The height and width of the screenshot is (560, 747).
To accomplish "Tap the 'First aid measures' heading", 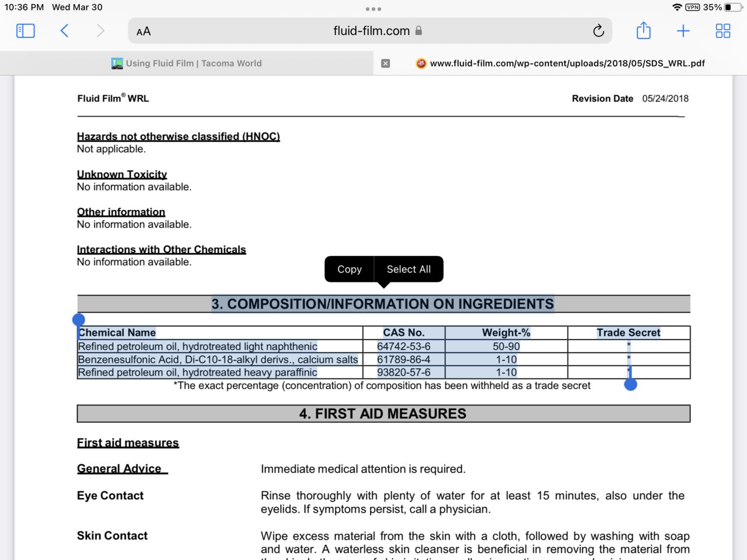I will tap(128, 443).
